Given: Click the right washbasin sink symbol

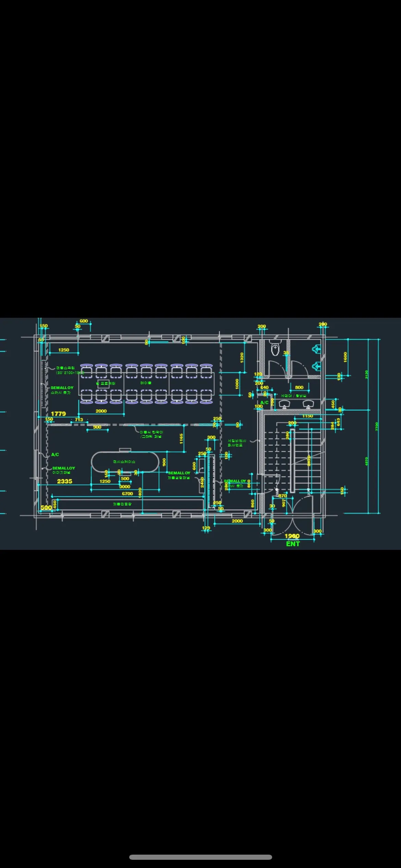Looking at the screenshot, I should (308, 405).
